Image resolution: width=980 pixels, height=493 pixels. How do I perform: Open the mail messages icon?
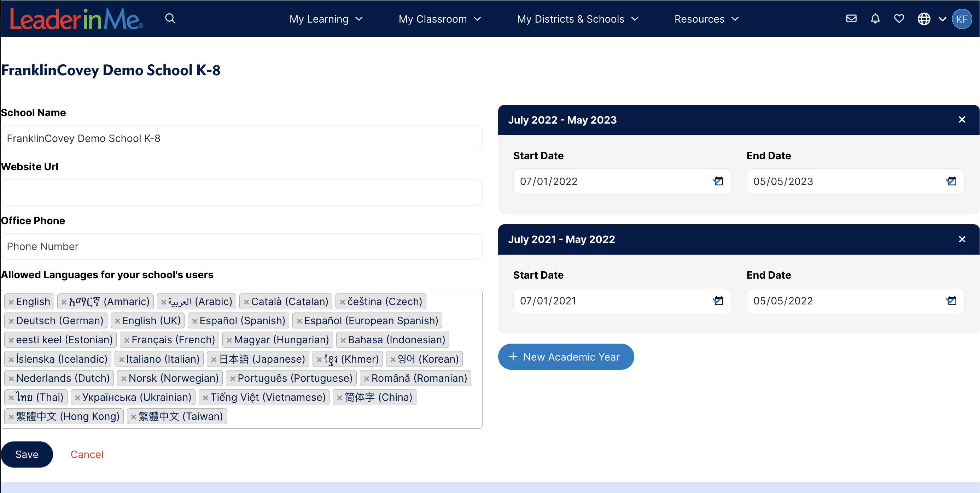pos(851,19)
